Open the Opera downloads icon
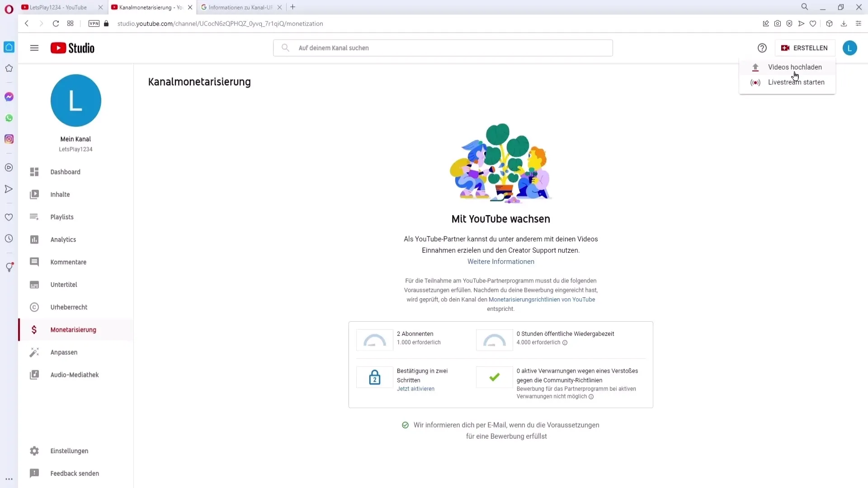 coord(844,23)
